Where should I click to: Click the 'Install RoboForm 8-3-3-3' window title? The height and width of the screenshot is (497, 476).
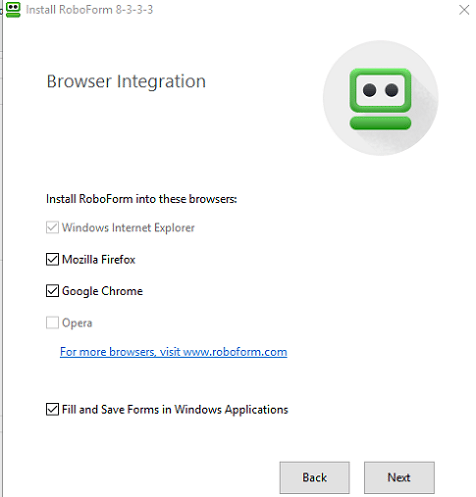(x=89, y=10)
